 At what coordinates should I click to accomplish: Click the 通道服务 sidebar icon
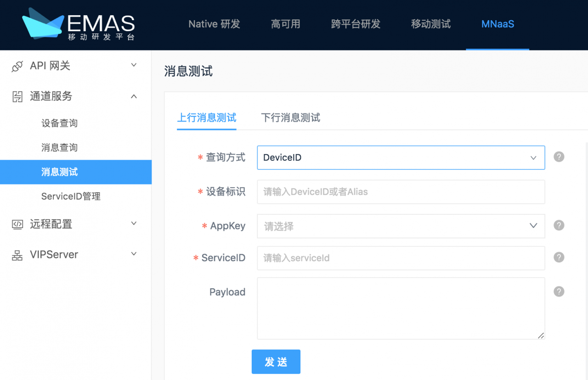17,96
